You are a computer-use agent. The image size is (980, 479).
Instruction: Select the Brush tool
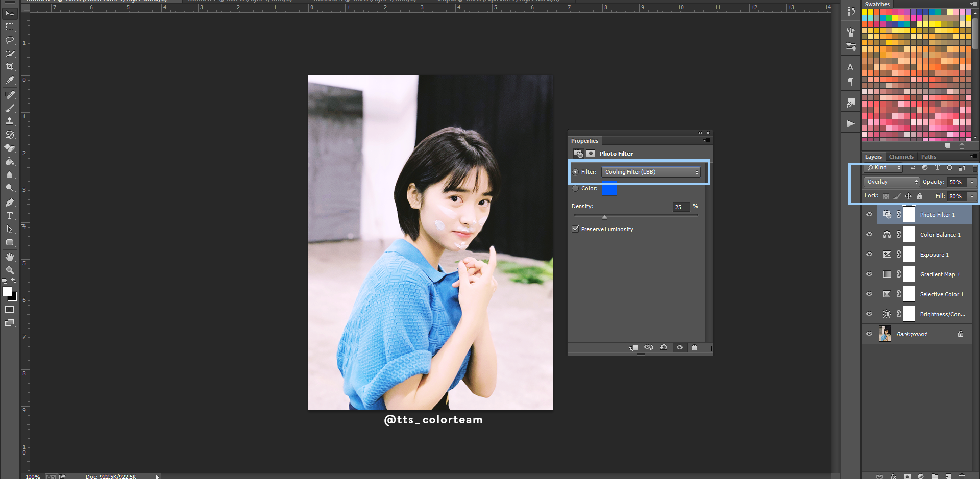10,108
